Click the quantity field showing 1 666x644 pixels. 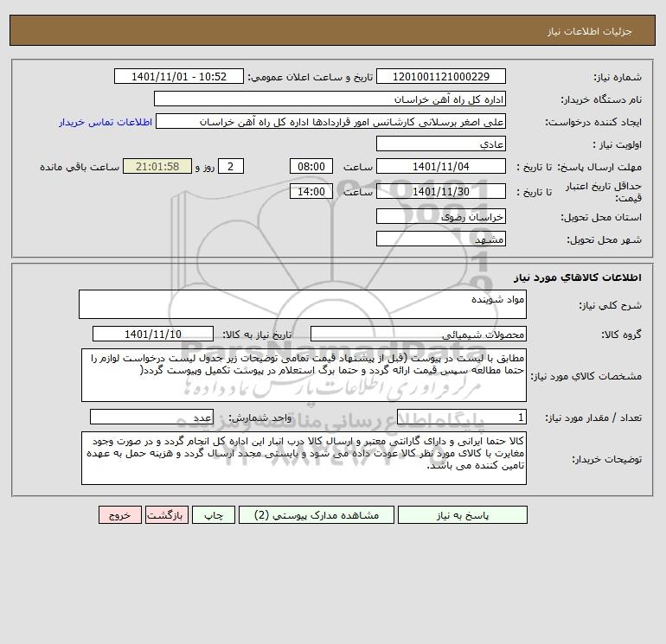coord(462,417)
